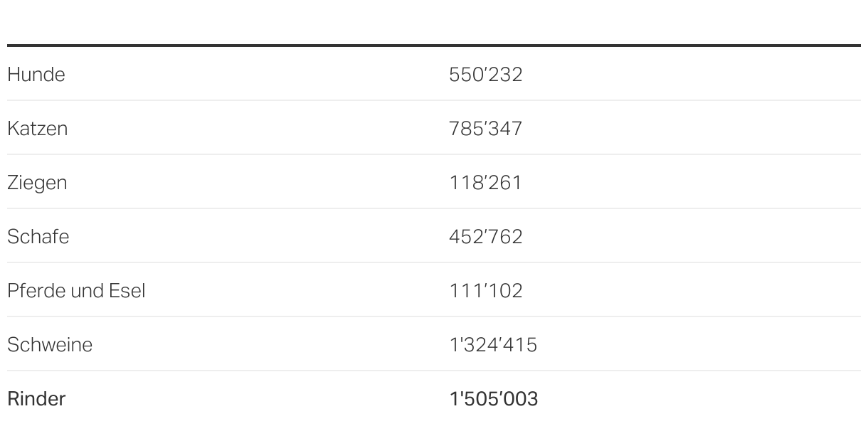Click the Hunde row label
Image resolution: width=868 pixels, height=431 pixels.
[x=36, y=75]
